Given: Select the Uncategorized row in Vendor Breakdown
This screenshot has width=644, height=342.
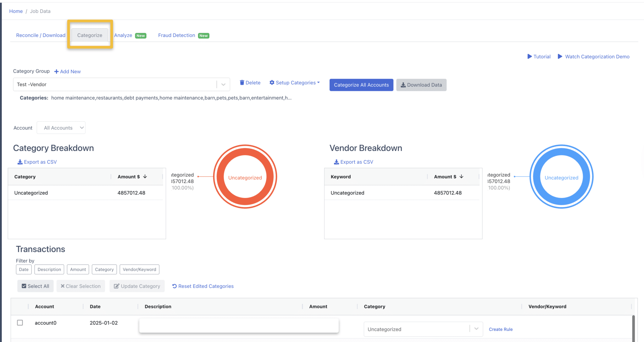Looking at the screenshot, I should pos(402,193).
